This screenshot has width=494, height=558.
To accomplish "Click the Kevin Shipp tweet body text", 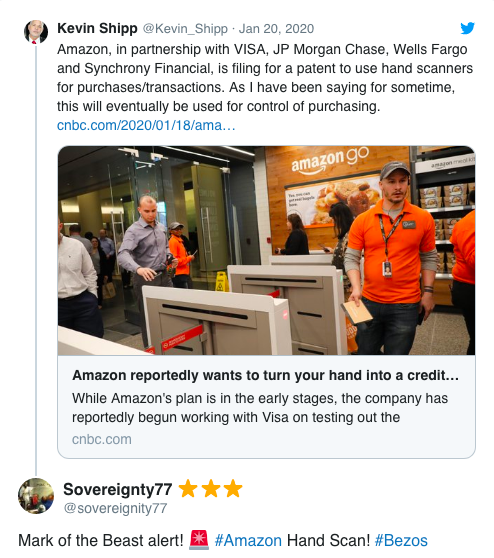I will [265, 78].
